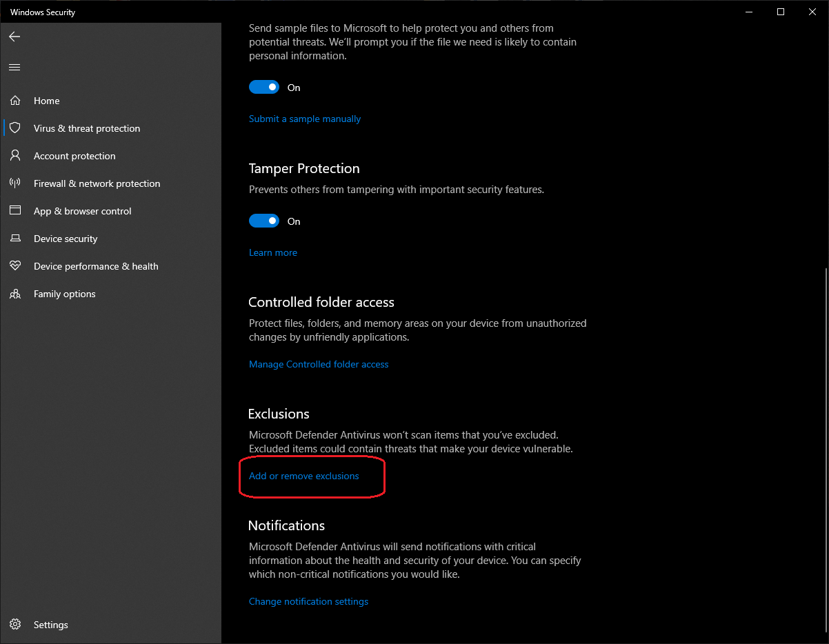Click the Home house icon
Image resolution: width=829 pixels, height=644 pixels.
[15, 101]
